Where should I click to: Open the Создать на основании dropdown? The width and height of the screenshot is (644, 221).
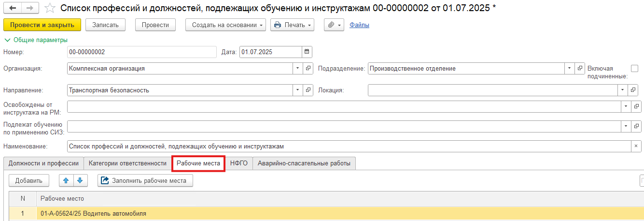click(x=225, y=25)
